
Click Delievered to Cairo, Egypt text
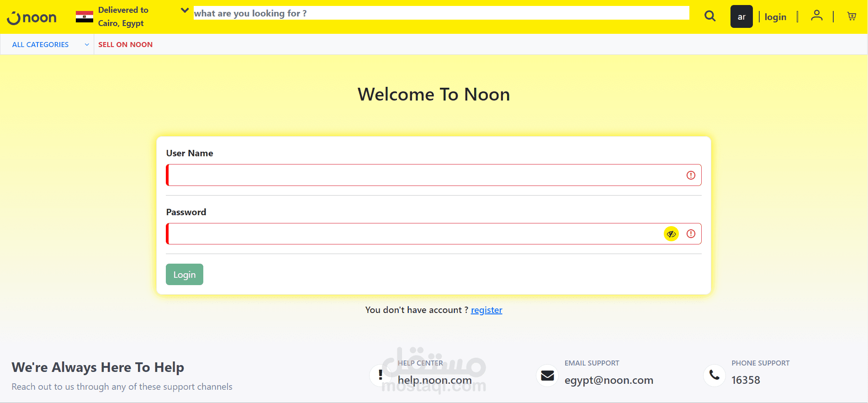click(123, 16)
